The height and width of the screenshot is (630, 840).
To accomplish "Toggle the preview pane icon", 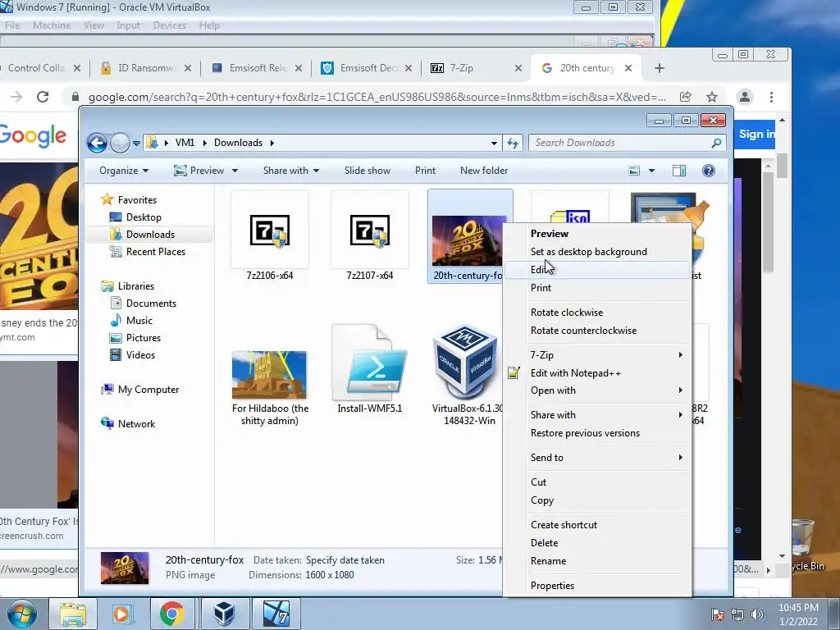I will (x=678, y=171).
